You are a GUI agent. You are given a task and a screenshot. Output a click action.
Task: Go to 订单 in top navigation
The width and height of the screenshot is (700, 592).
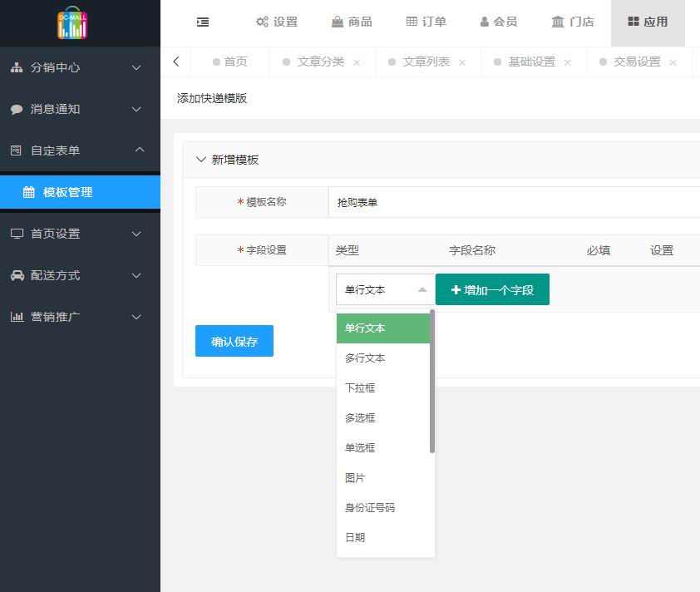tap(426, 22)
